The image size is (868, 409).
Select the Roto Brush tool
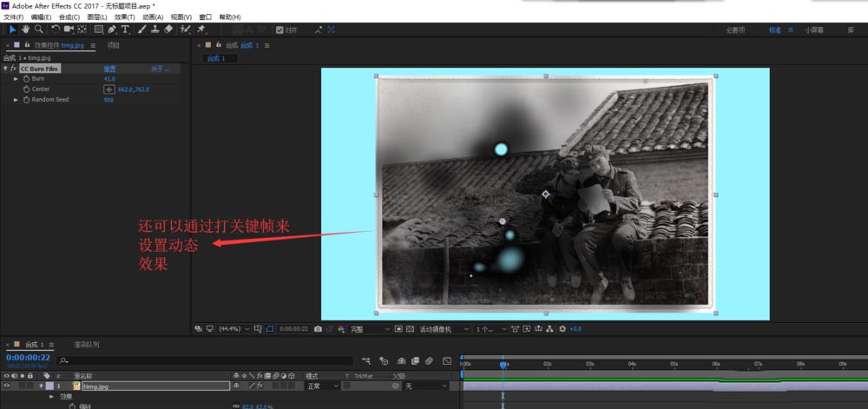pyautogui.click(x=186, y=30)
